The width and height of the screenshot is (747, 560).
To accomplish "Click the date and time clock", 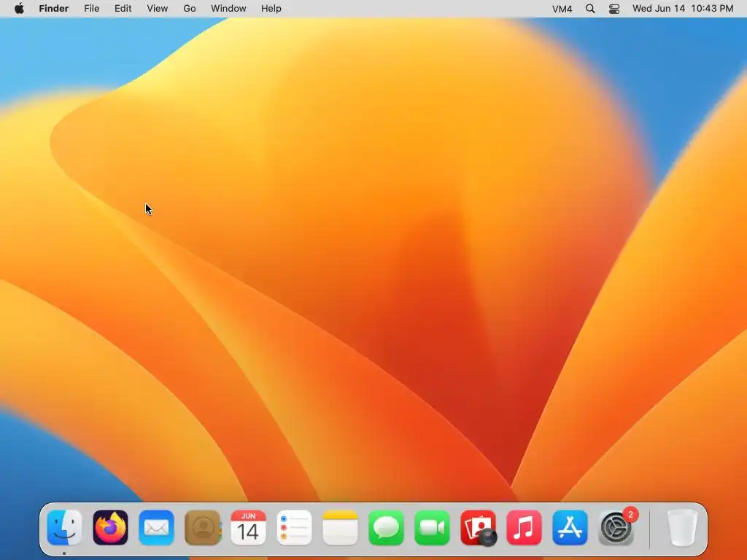I will pos(683,9).
